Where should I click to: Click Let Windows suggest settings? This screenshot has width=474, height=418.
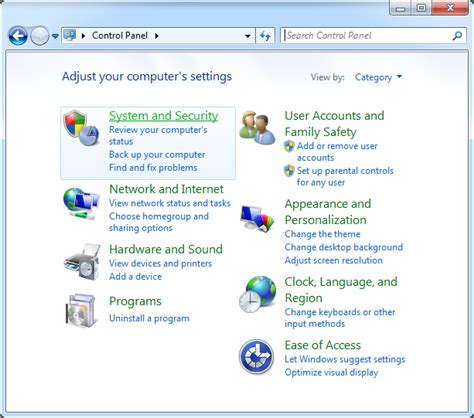[x=345, y=359]
